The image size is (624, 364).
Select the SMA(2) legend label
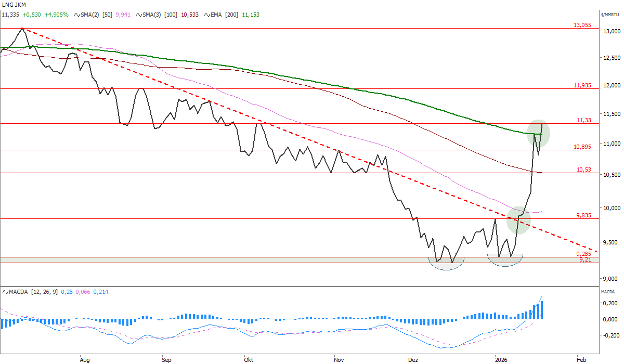(x=90, y=15)
